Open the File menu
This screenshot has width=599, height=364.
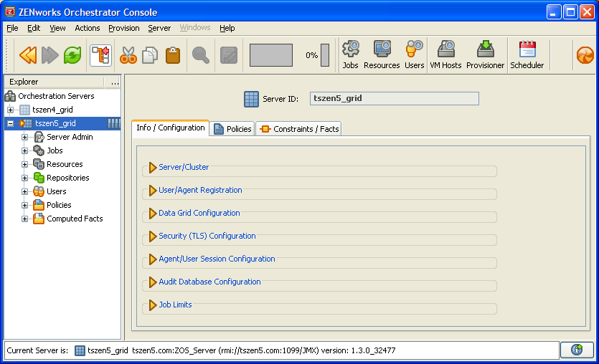click(12, 28)
